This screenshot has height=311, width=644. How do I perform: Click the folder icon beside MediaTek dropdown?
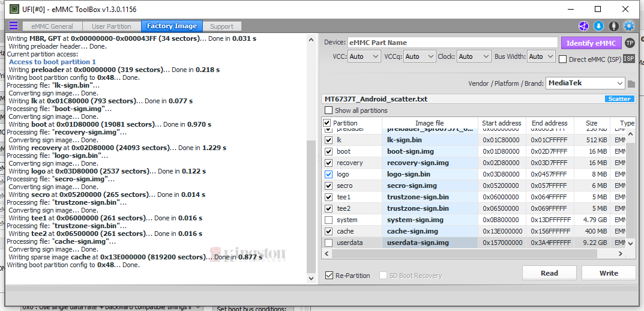(631, 84)
